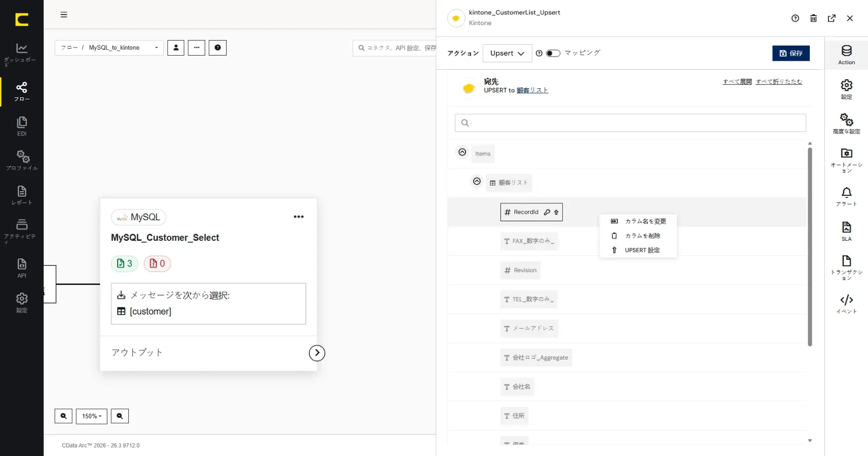The width and height of the screenshot is (868, 456).
Task: Open the API section in the sidebar
Action: click(x=22, y=268)
